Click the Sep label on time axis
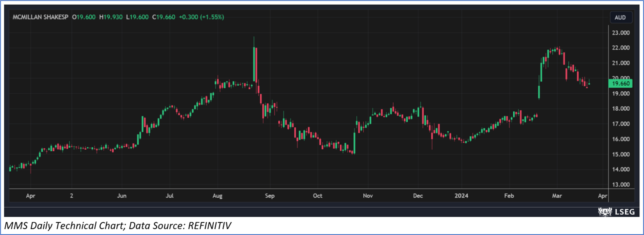The image size is (644, 235). point(270,196)
